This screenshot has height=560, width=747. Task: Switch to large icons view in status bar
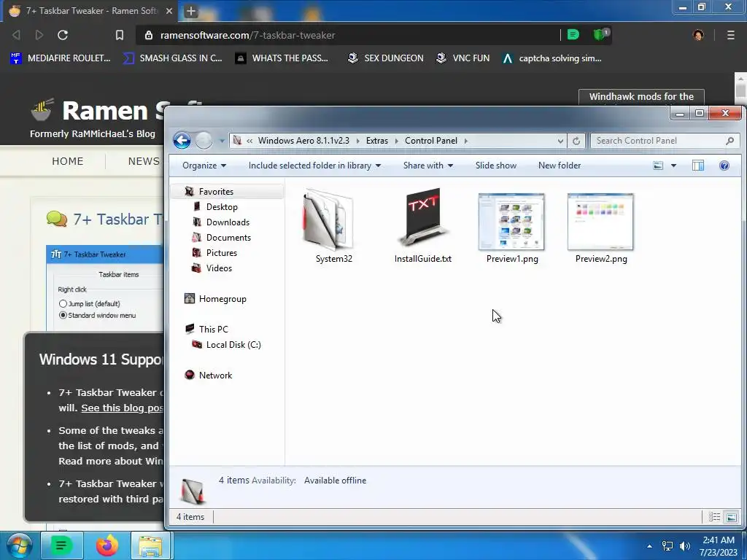(x=731, y=517)
